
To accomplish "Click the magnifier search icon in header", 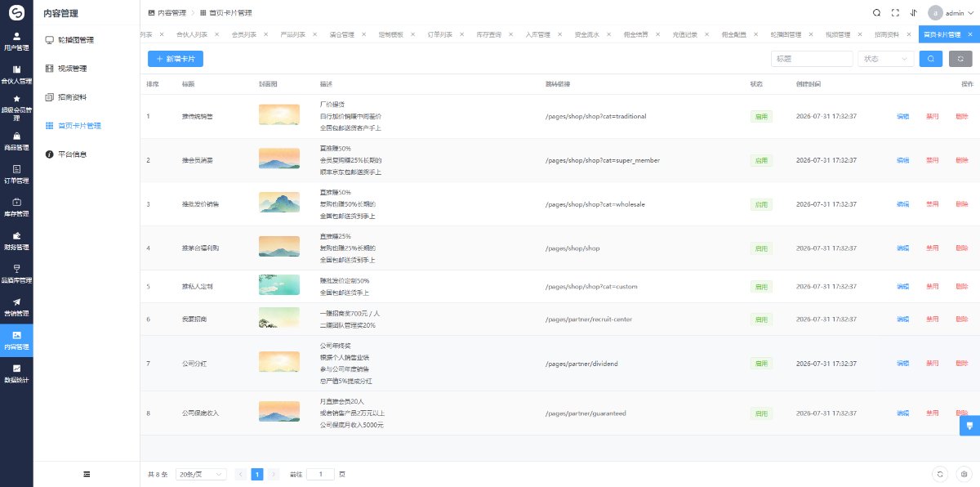I will (876, 13).
